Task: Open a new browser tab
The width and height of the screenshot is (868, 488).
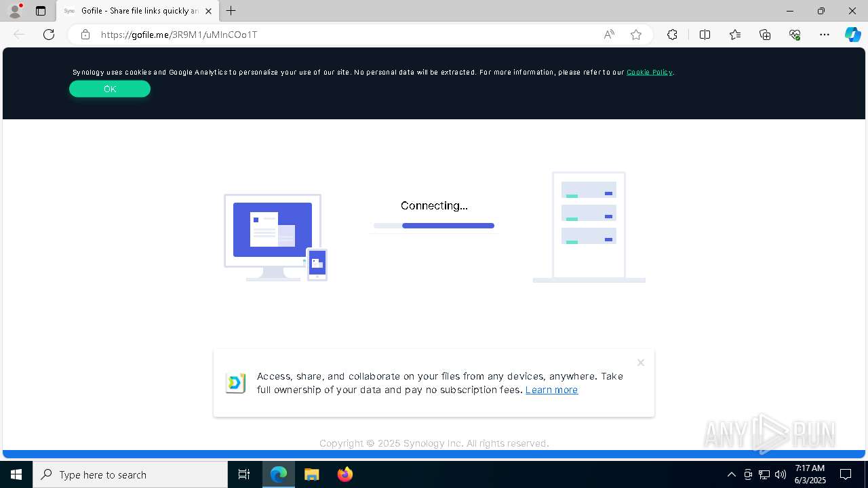Action: coord(231,11)
